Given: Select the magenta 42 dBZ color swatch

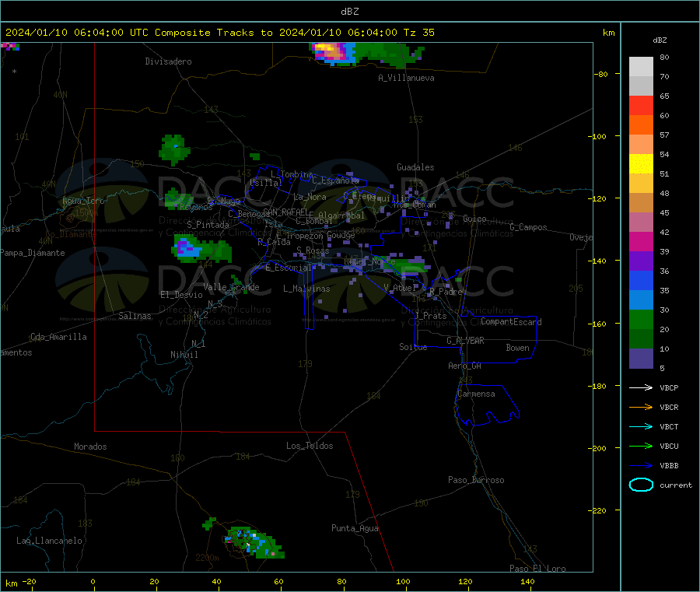Looking at the screenshot, I should coord(641,241).
